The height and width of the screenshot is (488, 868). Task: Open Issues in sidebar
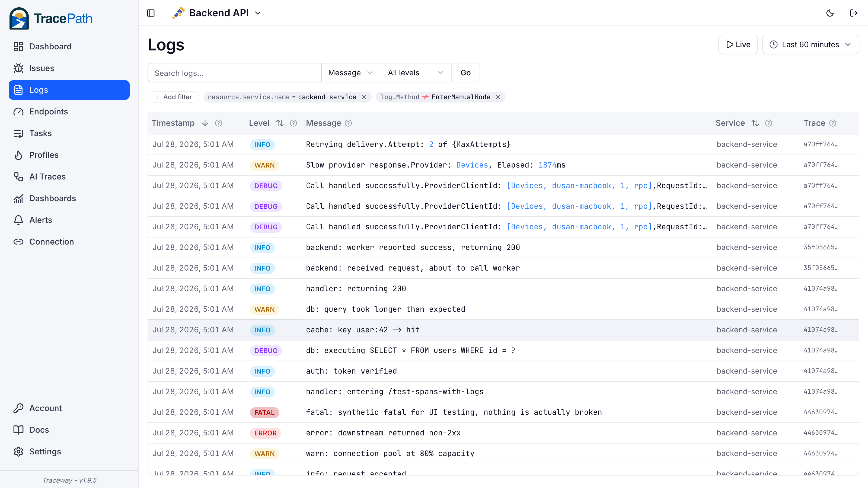pos(69,68)
